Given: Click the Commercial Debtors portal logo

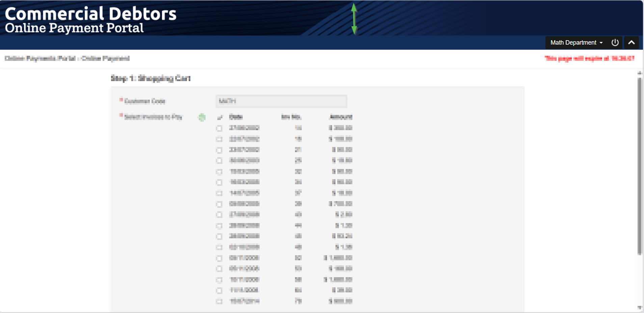Looking at the screenshot, I should [90, 20].
